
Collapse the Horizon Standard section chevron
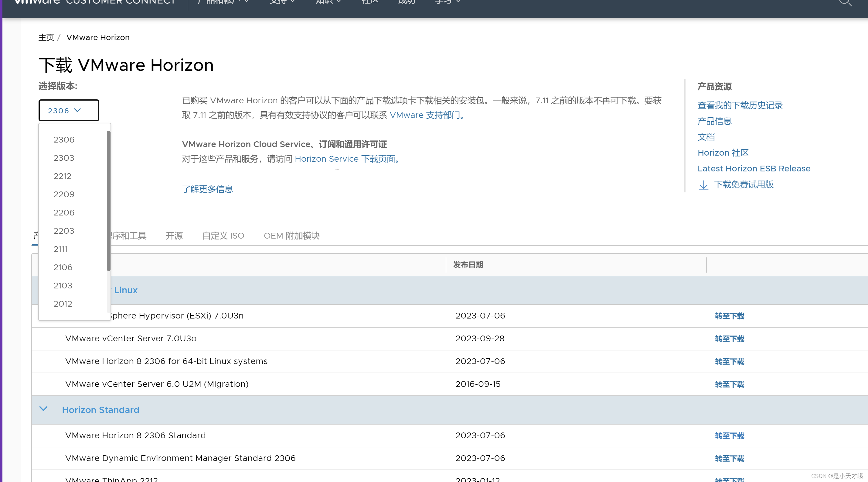tap(43, 409)
